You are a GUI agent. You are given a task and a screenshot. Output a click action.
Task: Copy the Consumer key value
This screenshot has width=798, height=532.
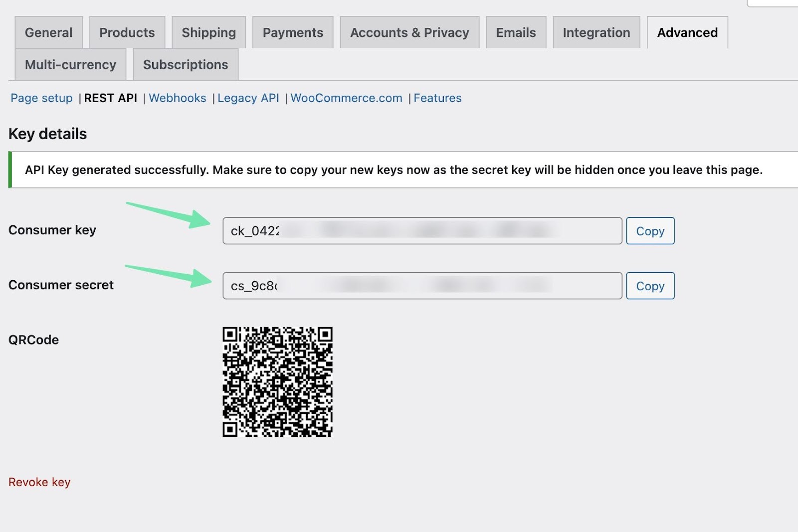[x=650, y=231]
